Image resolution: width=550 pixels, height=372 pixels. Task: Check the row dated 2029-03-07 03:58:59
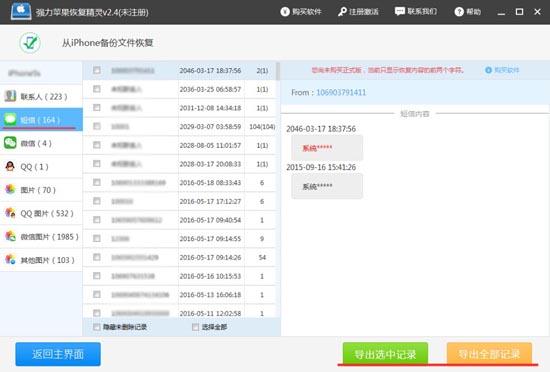coord(97,126)
